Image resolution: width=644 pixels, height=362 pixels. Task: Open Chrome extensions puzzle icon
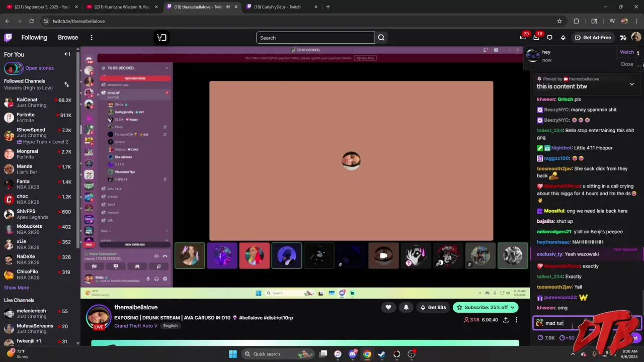(577, 21)
